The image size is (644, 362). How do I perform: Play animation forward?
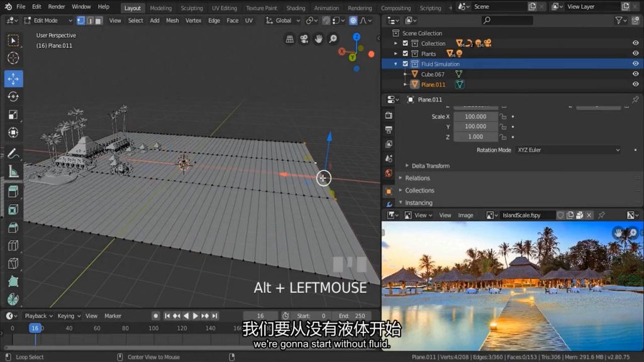tap(196, 316)
